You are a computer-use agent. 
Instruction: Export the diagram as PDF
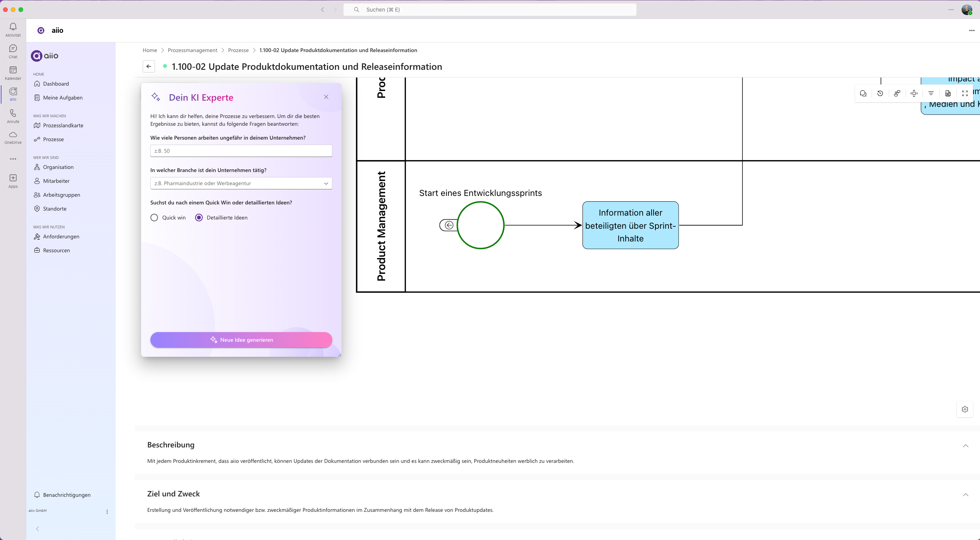948,93
